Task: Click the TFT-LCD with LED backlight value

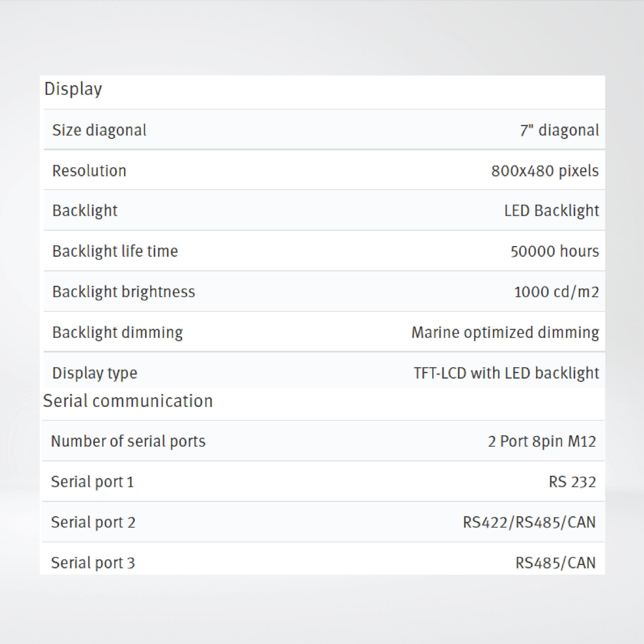Action: click(506, 373)
